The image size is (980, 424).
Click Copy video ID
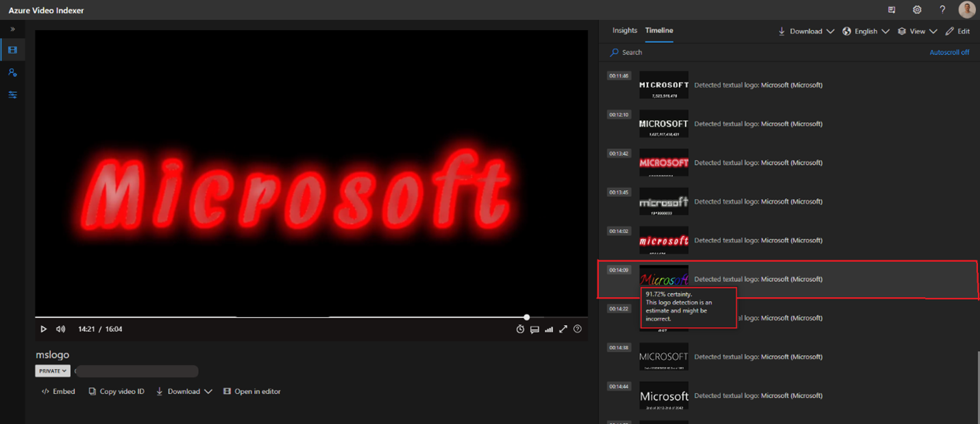pos(117,392)
